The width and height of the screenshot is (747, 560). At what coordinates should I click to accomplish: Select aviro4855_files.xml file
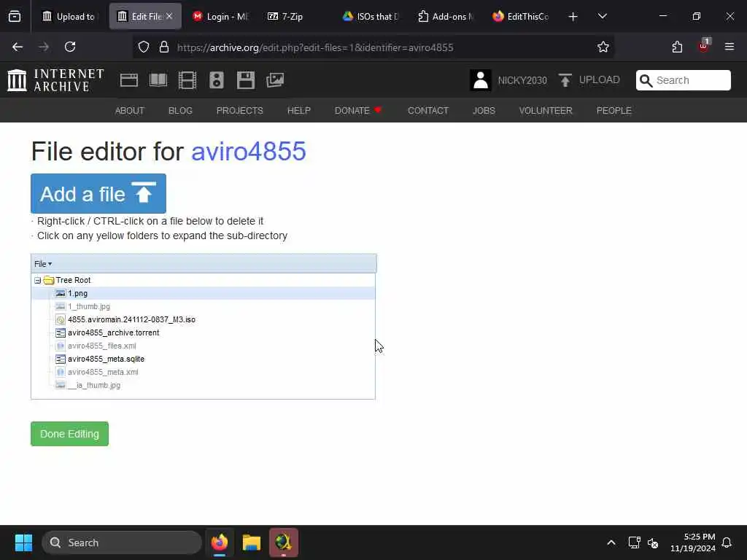coord(101,346)
